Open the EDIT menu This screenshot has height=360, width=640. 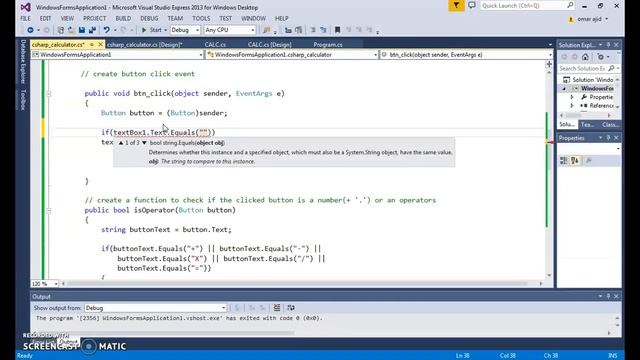(x=45, y=18)
